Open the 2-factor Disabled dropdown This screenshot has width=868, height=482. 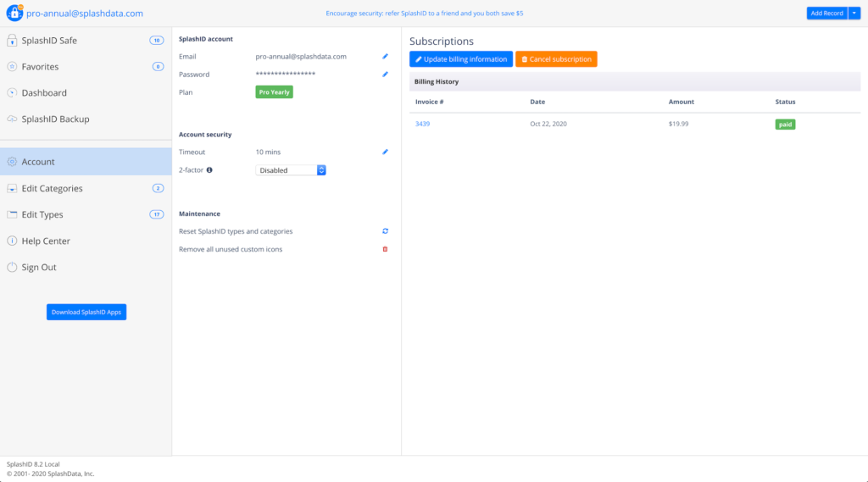(x=291, y=170)
